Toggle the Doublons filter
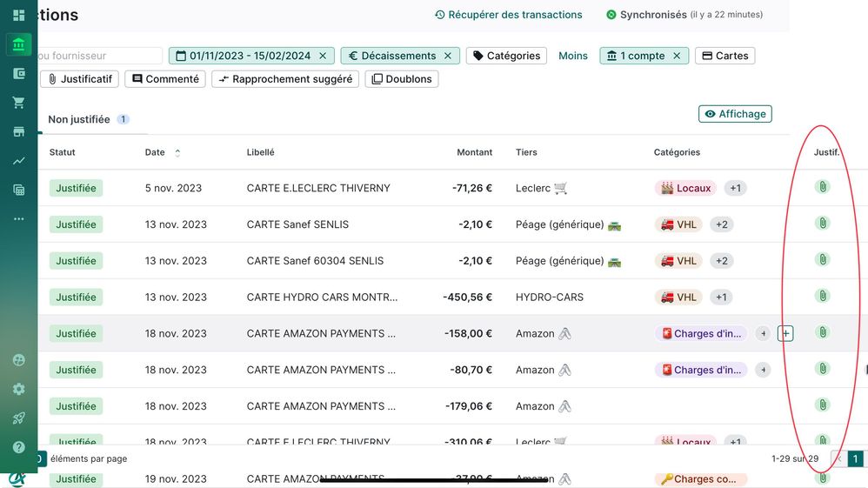The image size is (868, 488). [401, 79]
